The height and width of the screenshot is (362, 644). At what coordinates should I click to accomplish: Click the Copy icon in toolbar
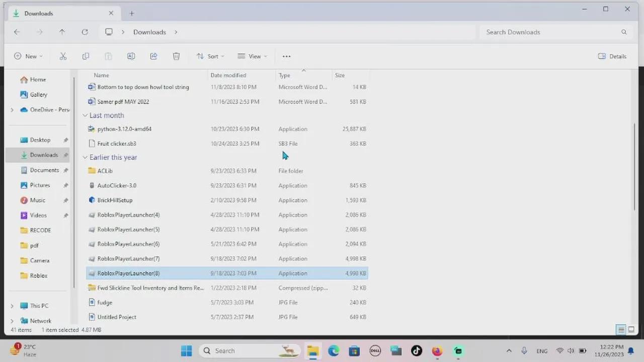86,56
